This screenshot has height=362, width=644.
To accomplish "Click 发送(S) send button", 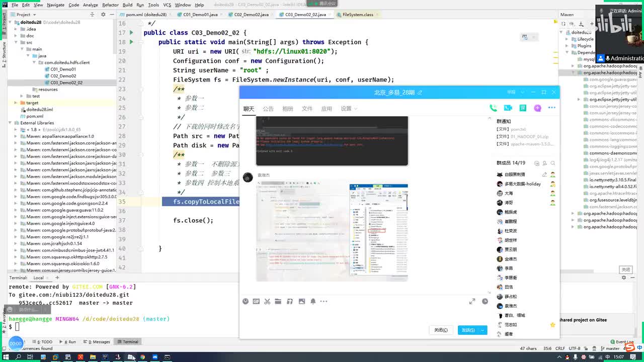I will tap(468, 330).
